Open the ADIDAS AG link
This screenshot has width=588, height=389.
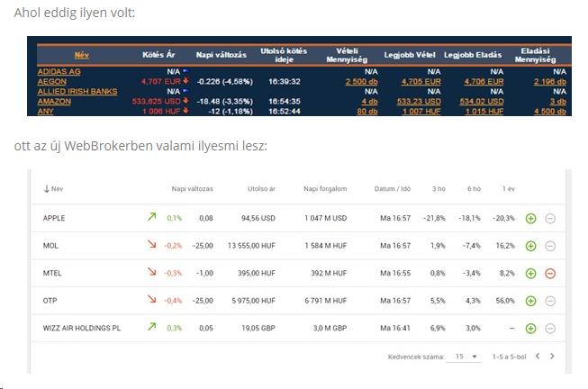click(x=59, y=71)
